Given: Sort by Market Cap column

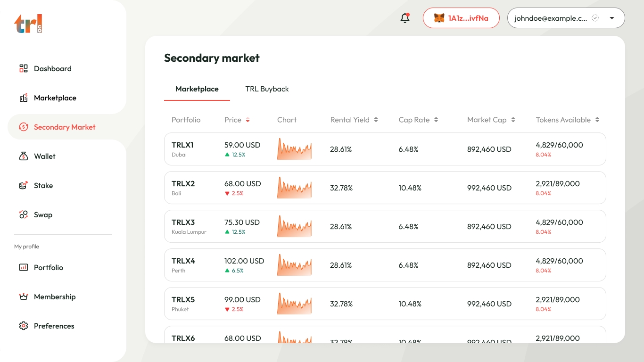Looking at the screenshot, I should coord(513,120).
